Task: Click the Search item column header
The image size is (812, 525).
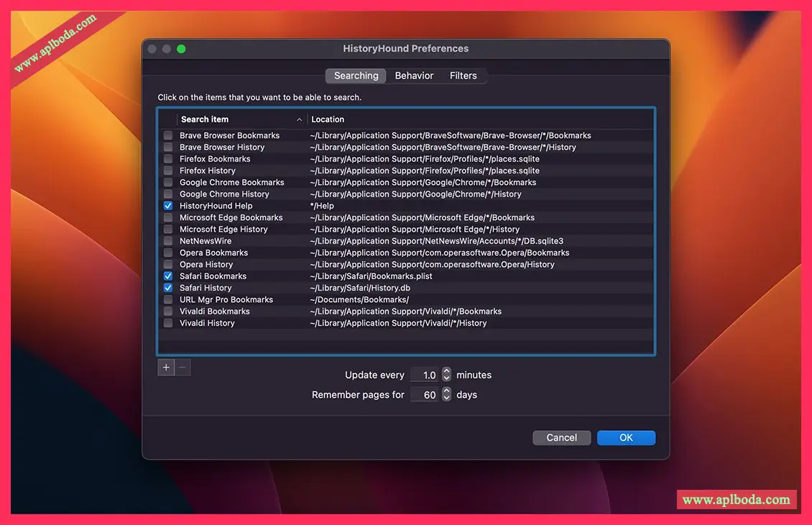Action: [242, 119]
